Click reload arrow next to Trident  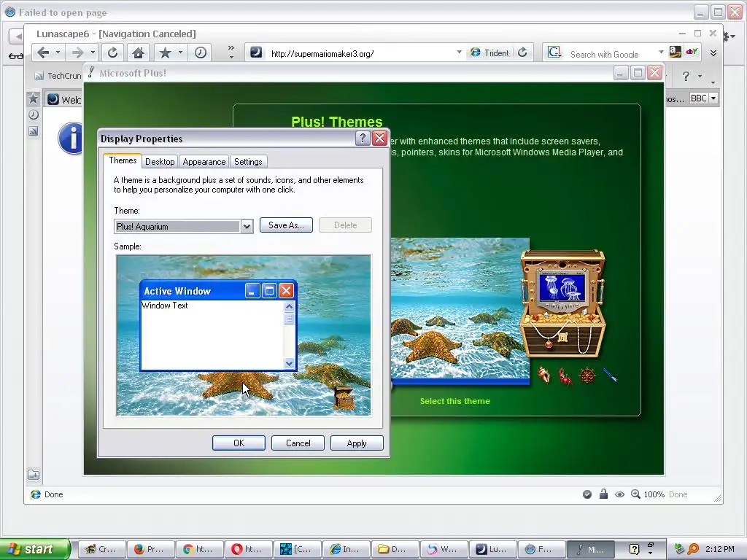point(522,52)
